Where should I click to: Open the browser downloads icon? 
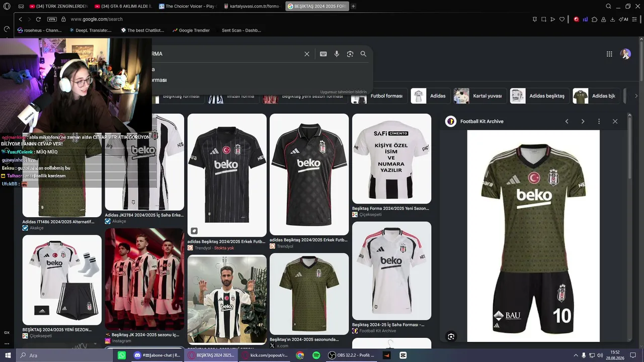pos(612,19)
